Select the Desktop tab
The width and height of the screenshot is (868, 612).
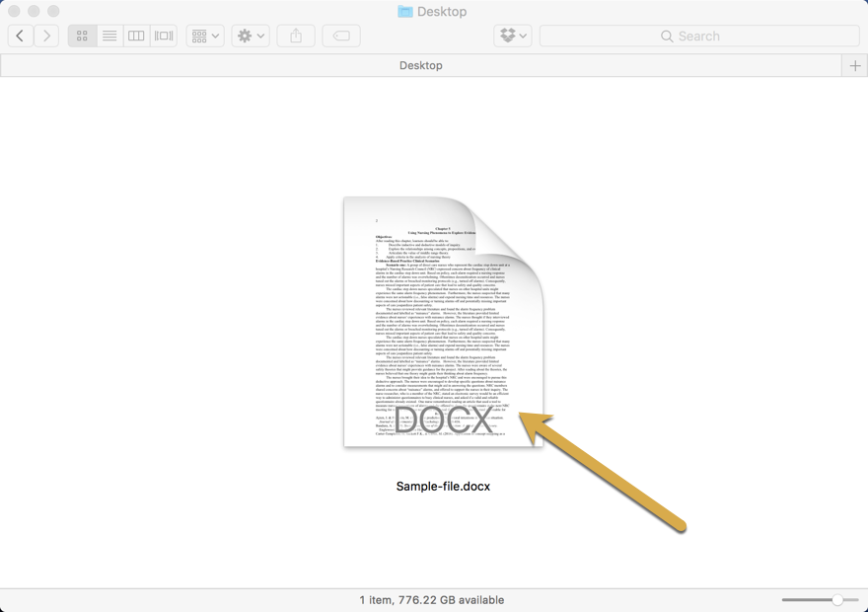420,65
